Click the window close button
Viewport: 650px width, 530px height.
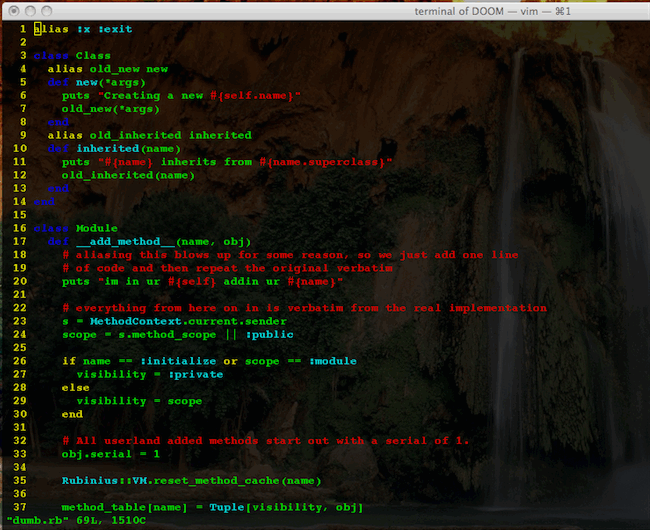pyautogui.click(x=14, y=11)
